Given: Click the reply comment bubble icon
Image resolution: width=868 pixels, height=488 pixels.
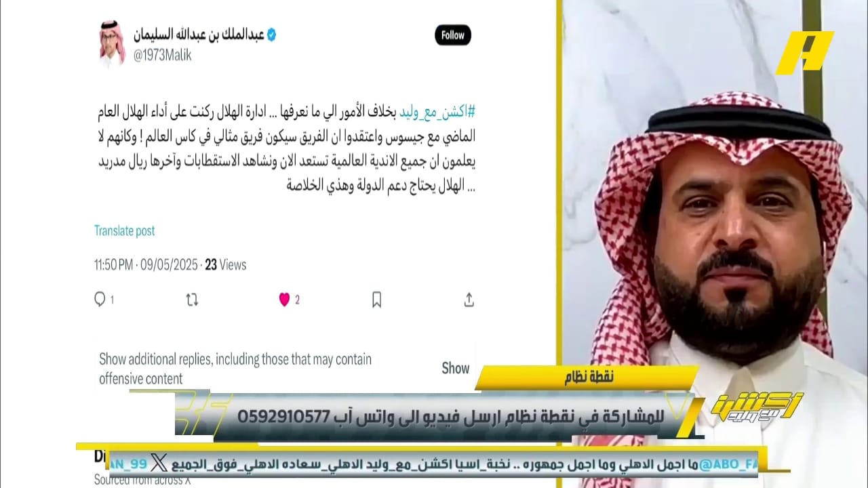Looking at the screenshot, I should tap(100, 299).
